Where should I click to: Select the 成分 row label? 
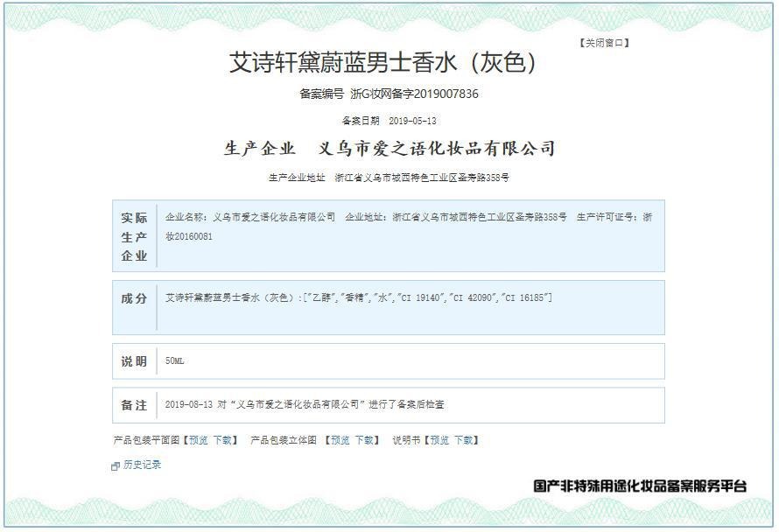tap(134, 298)
